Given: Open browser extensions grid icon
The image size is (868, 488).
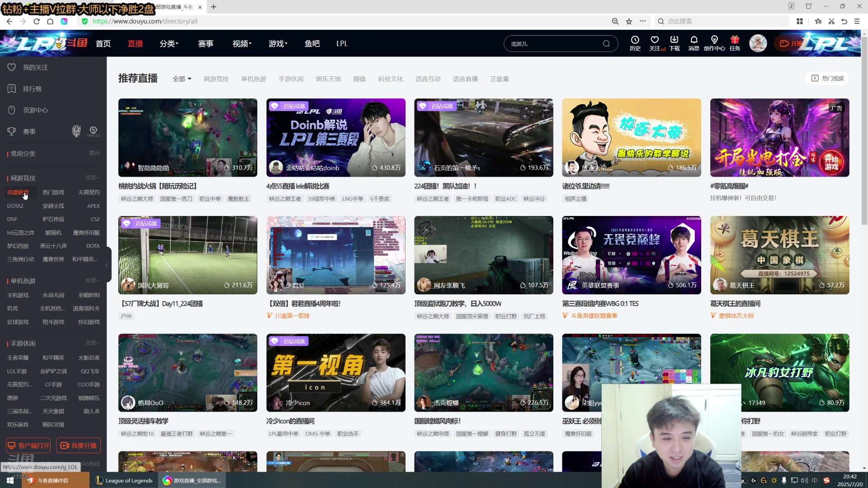Looking at the screenshot, I should coord(800,21).
